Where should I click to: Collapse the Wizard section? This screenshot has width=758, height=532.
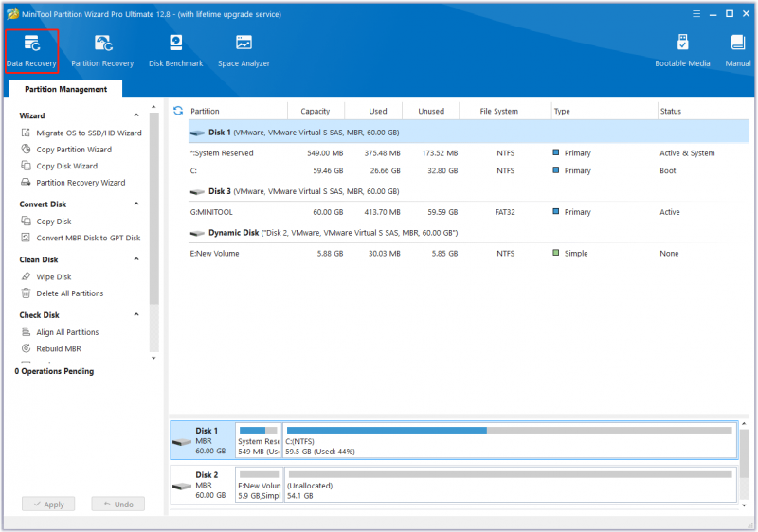click(x=136, y=115)
